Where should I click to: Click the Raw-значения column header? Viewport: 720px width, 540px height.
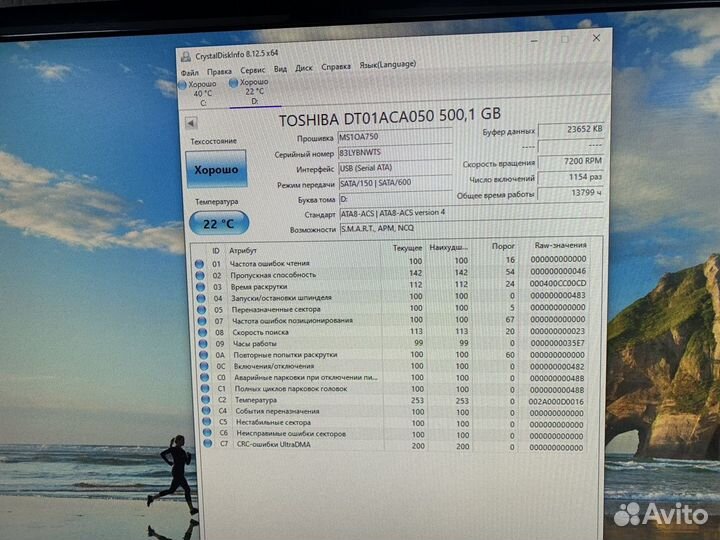(x=561, y=245)
